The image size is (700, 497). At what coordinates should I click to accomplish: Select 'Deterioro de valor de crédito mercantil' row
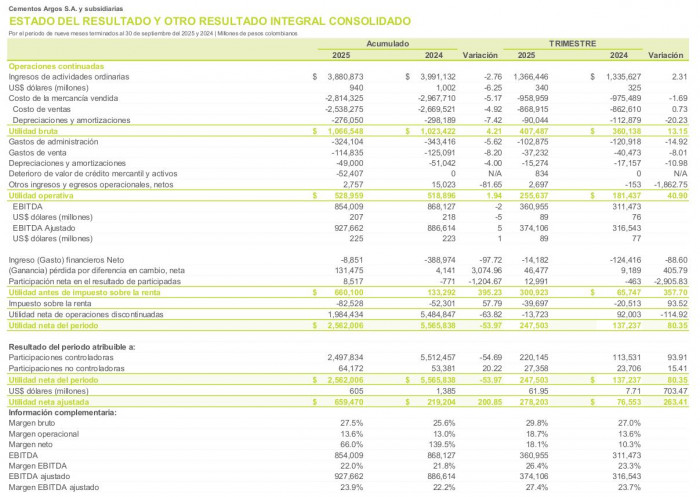tap(82, 174)
